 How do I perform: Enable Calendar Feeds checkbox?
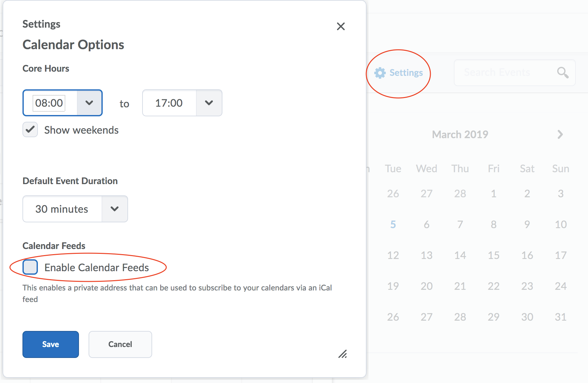[x=30, y=267]
